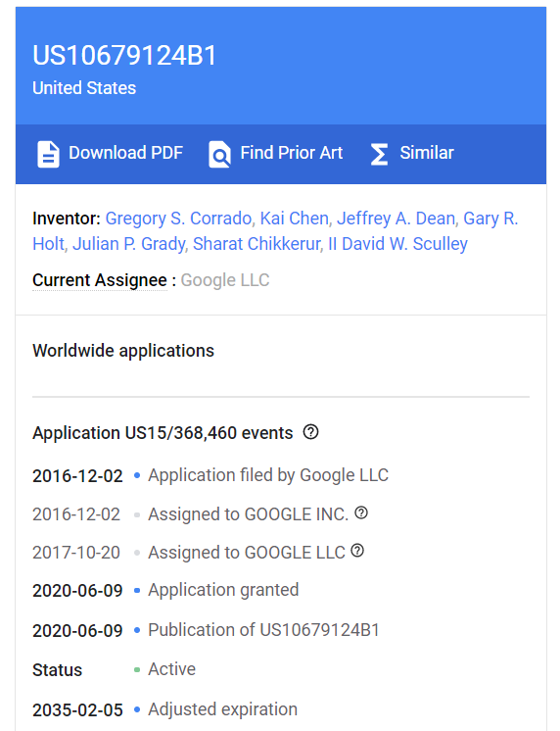The width and height of the screenshot is (560, 731).
Task: Click the Download PDF document icon
Action: coord(48,154)
